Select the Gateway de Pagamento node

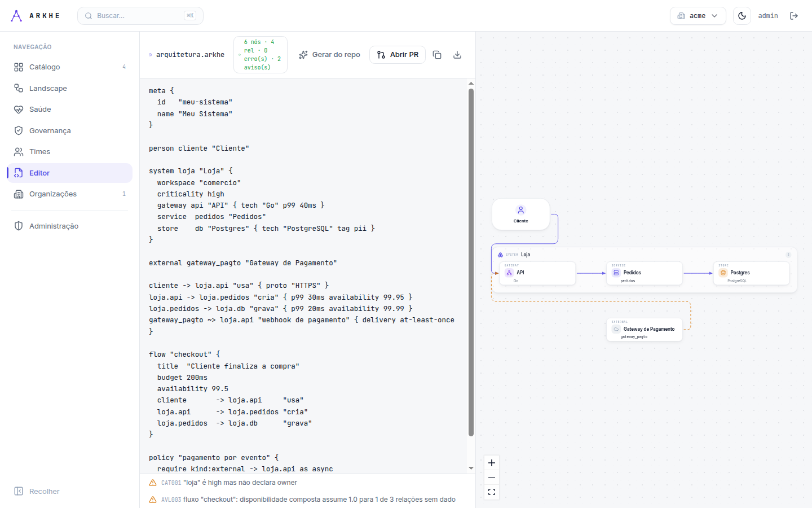coord(645,330)
